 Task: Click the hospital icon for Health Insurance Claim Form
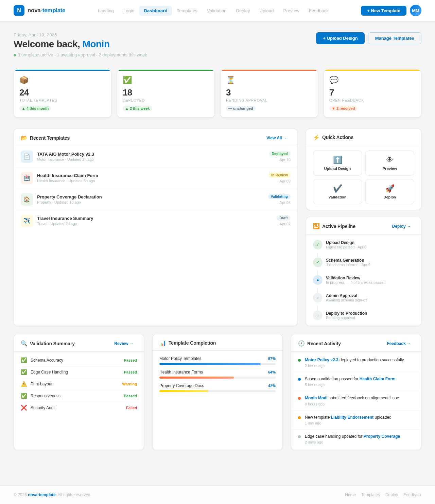tap(27, 178)
